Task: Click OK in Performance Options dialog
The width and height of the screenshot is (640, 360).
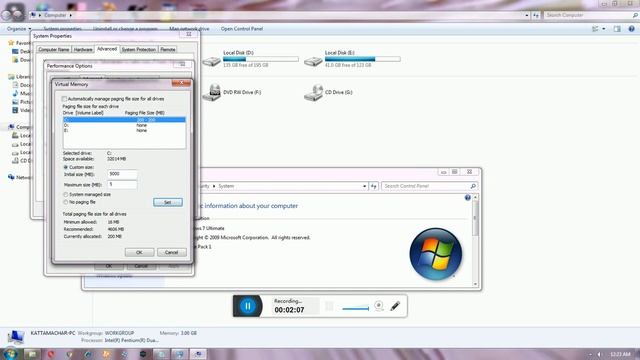Action: click(109, 266)
